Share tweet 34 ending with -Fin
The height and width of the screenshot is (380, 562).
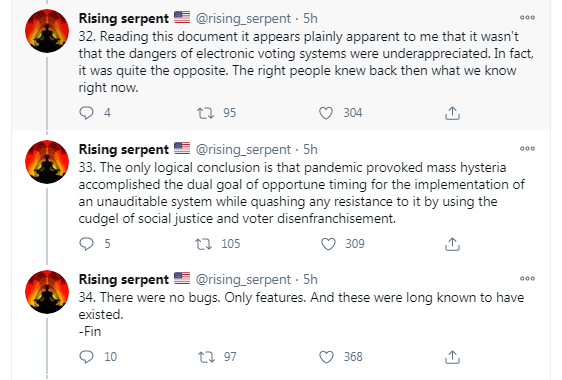pyautogui.click(x=452, y=357)
